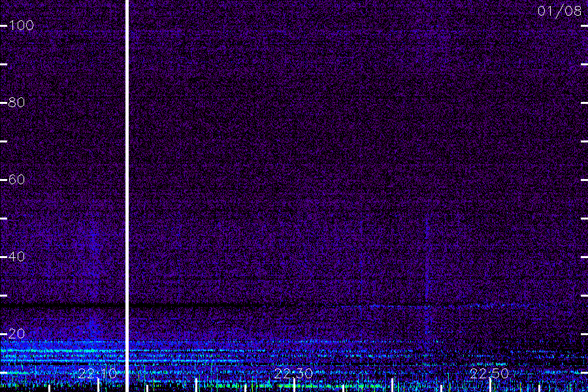
Task: Click the 60 frequency axis label
Action: [16, 180]
